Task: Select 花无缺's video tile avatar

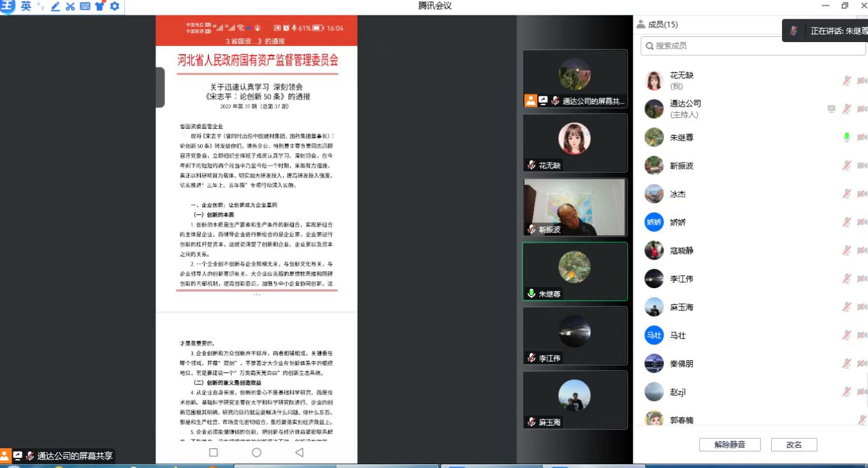Action: [x=575, y=138]
